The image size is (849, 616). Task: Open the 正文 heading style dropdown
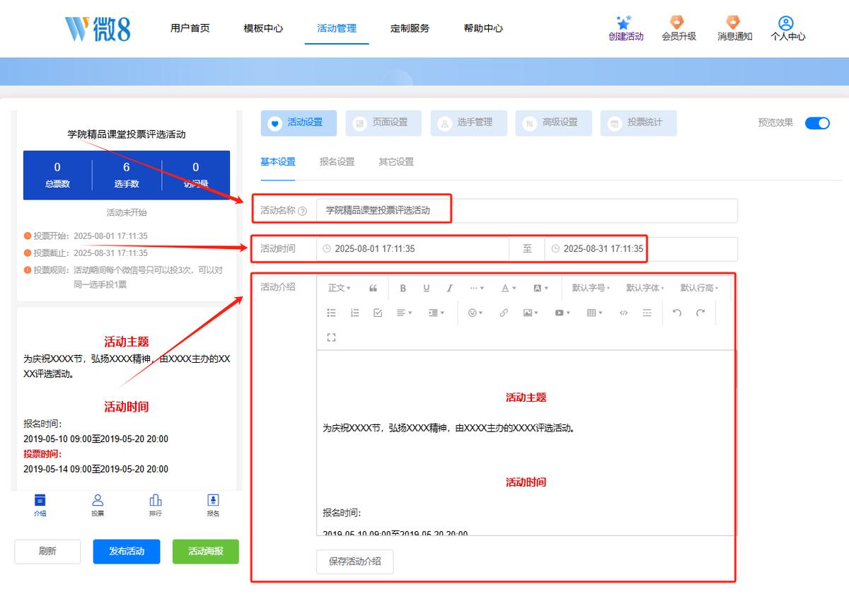(339, 288)
